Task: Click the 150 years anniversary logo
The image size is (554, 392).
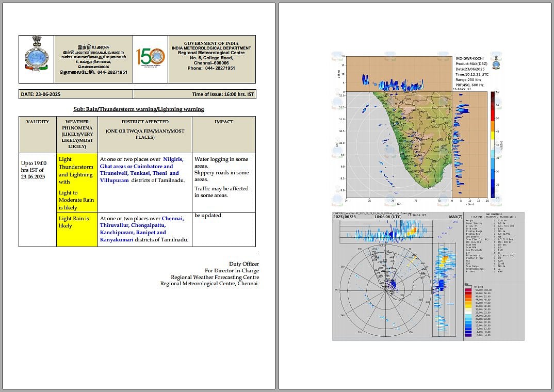Action: click(150, 56)
